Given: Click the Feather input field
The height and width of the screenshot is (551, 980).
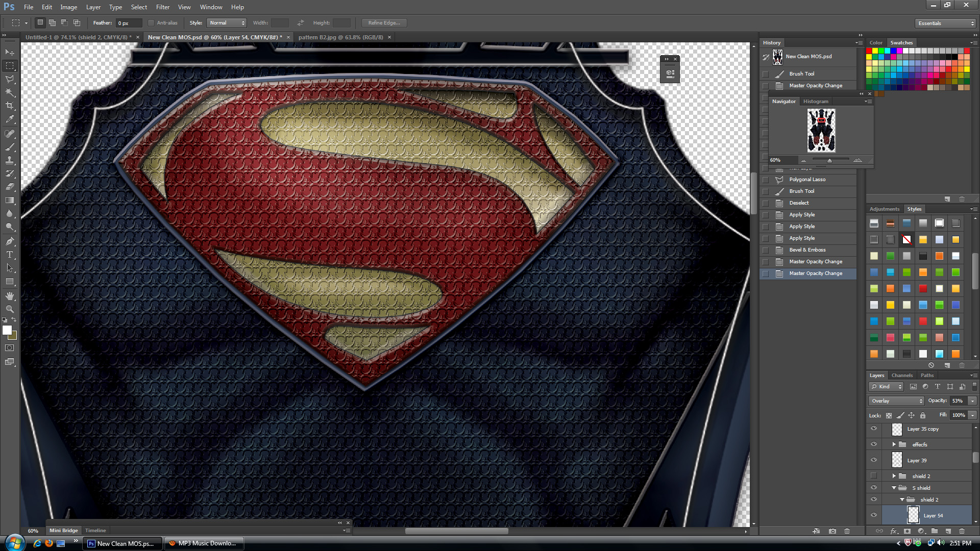Looking at the screenshot, I should pyautogui.click(x=129, y=23).
